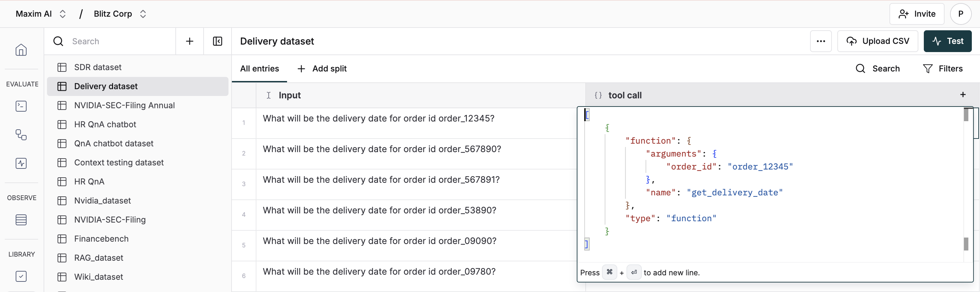
Task: Click the SDR dataset table icon
Action: coord(62,67)
